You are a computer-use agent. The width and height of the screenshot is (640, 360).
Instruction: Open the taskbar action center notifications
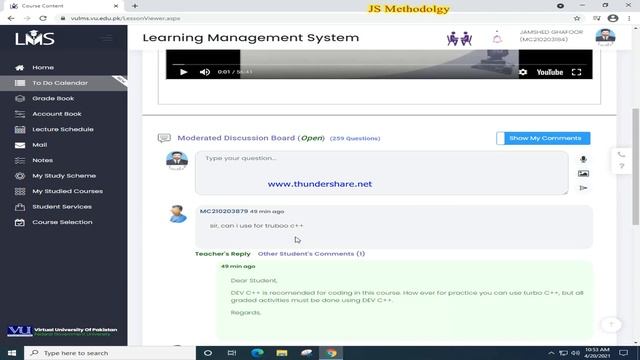[x=624, y=353]
